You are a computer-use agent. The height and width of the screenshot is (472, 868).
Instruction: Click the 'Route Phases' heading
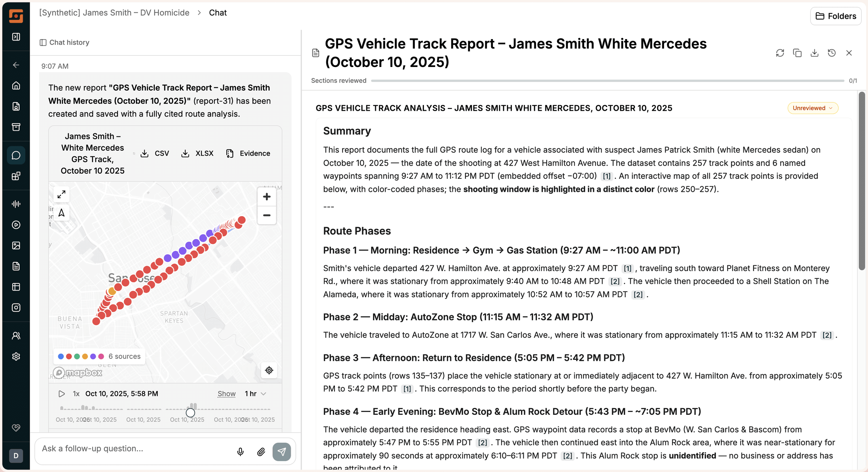tap(357, 231)
